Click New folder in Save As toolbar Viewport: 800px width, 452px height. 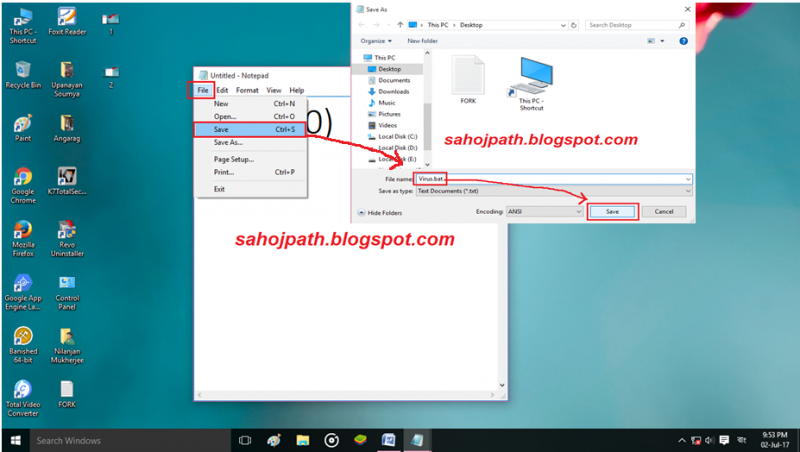422,41
